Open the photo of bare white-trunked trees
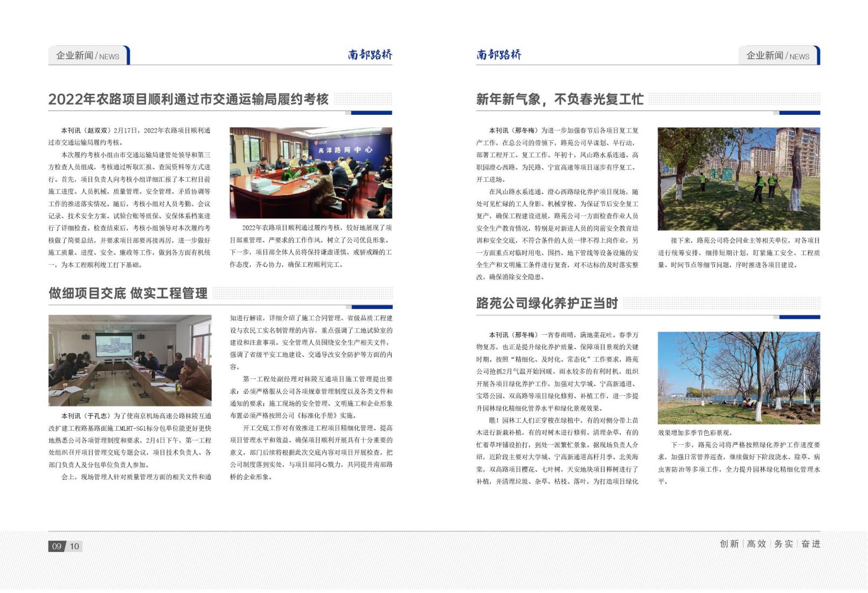 739,378
